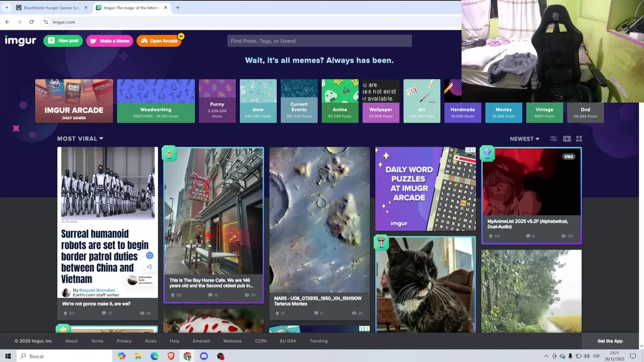
Task: Switch to BrantSteele Hunger Games browser tab
Action: (51, 8)
